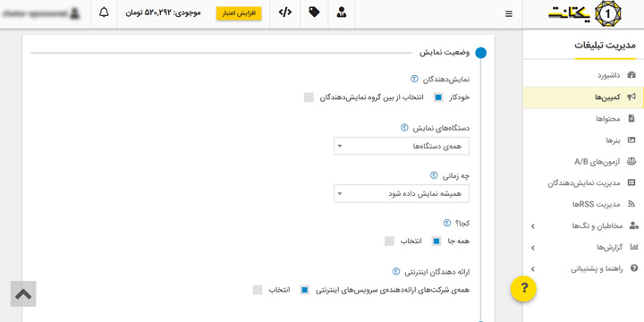Open the notifications bell

tap(104, 13)
